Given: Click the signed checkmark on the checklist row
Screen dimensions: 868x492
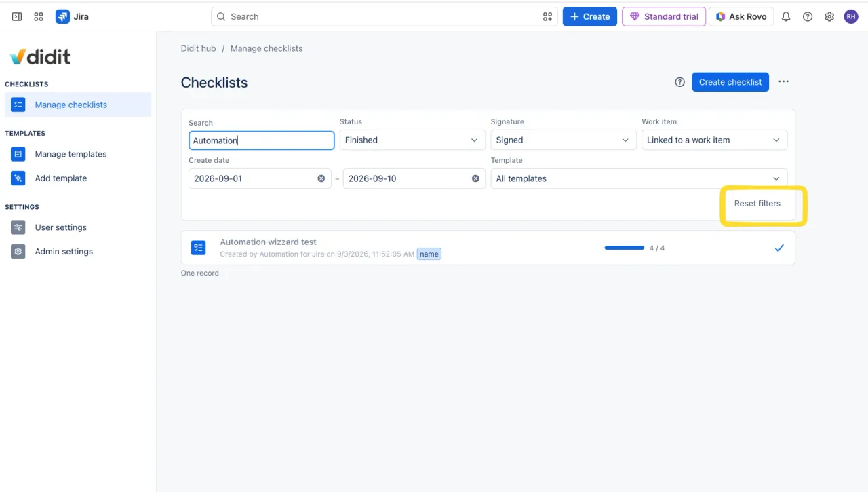Looking at the screenshot, I should click(779, 248).
